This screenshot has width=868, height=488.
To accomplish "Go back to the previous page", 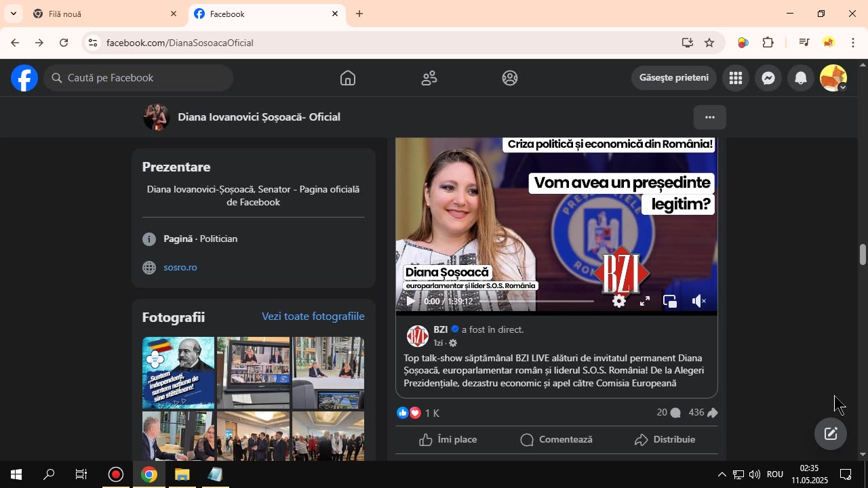I will 15,43.
